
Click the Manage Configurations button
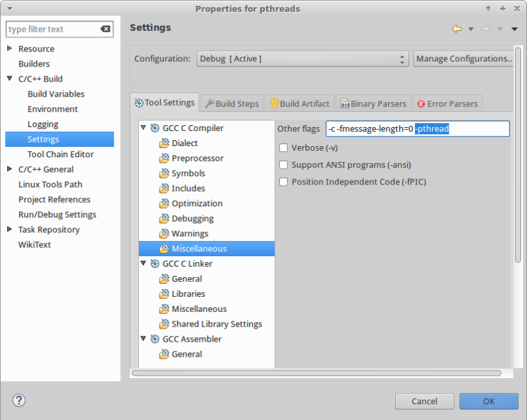pos(464,59)
